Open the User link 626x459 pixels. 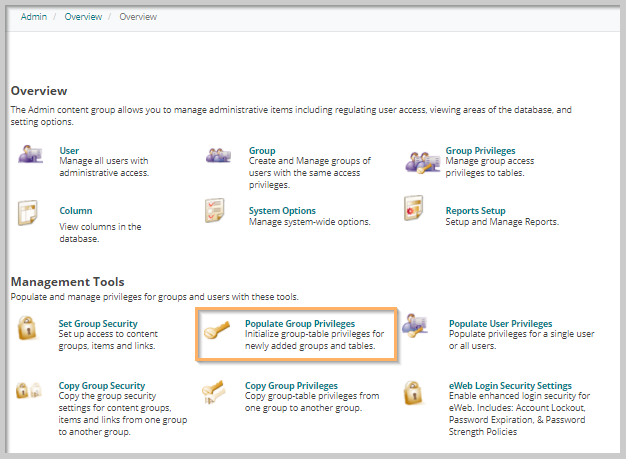[x=69, y=150]
